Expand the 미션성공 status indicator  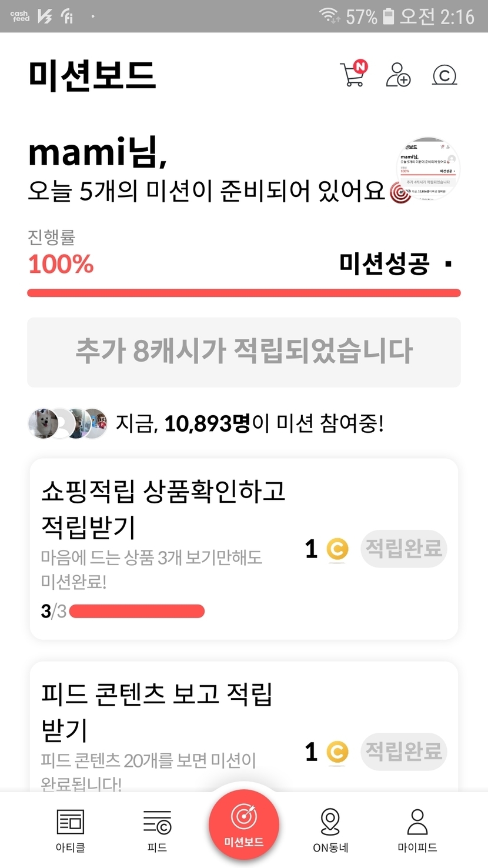click(449, 265)
